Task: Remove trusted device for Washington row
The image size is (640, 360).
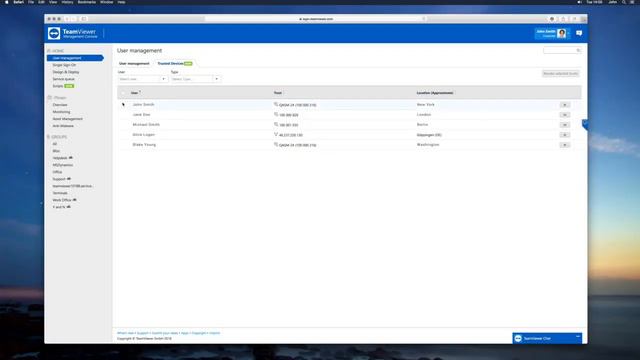Action: (564, 145)
